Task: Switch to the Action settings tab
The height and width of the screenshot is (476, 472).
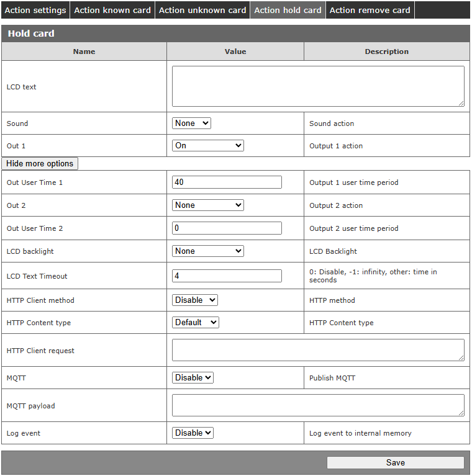Action: 35,10
